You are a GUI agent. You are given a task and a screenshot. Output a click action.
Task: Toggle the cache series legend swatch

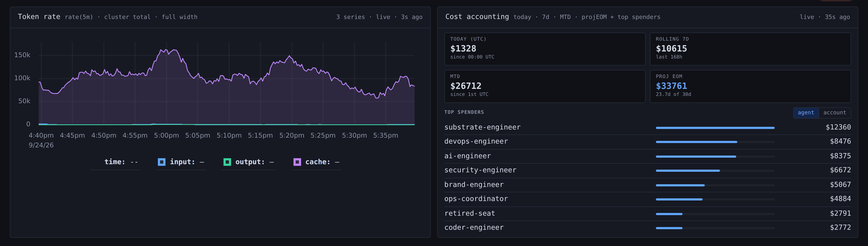coord(297,162)
